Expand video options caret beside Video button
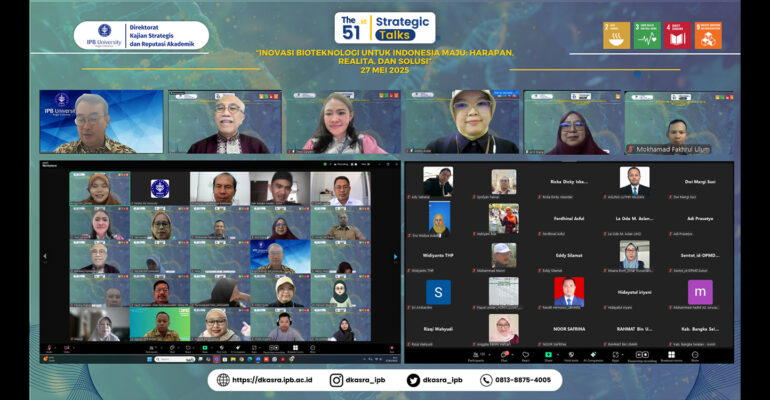 74,347
